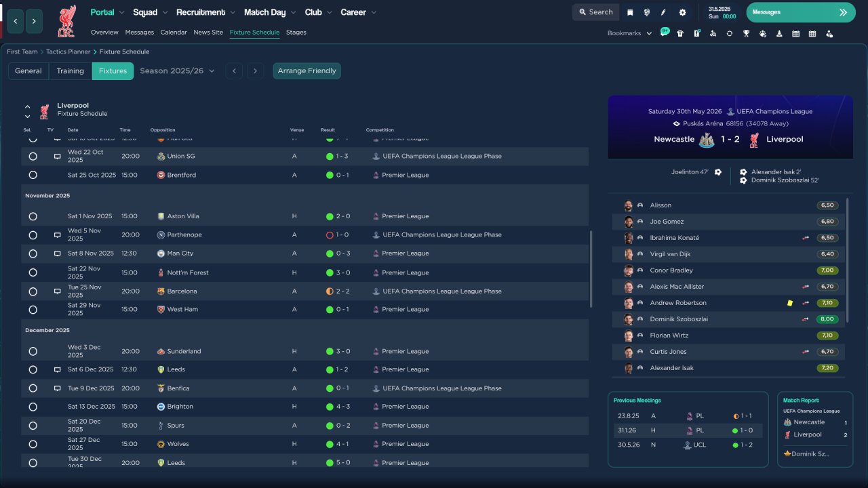Open the 9+ notifications speech bubble
Viewport: 868px width, 488px height.
point(665,33)
